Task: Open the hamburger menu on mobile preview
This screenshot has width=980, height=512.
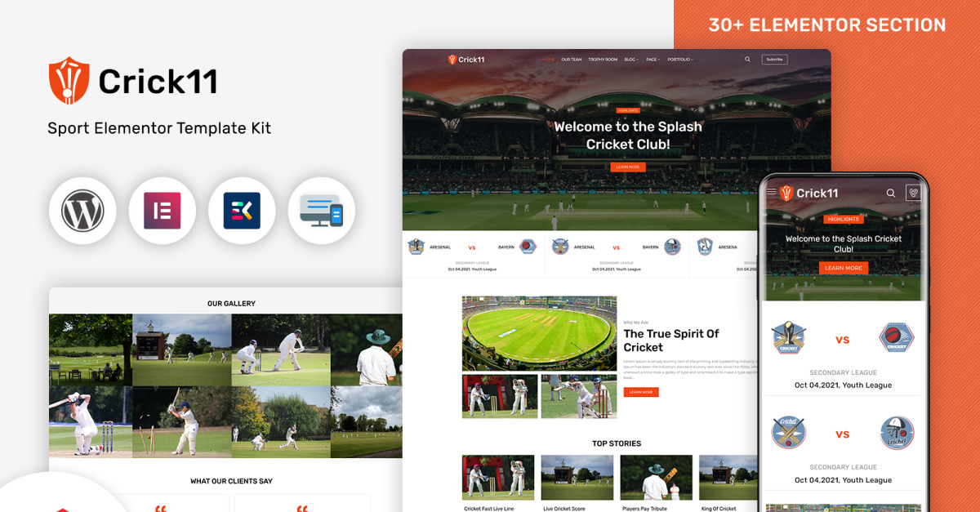Action: 771,193
